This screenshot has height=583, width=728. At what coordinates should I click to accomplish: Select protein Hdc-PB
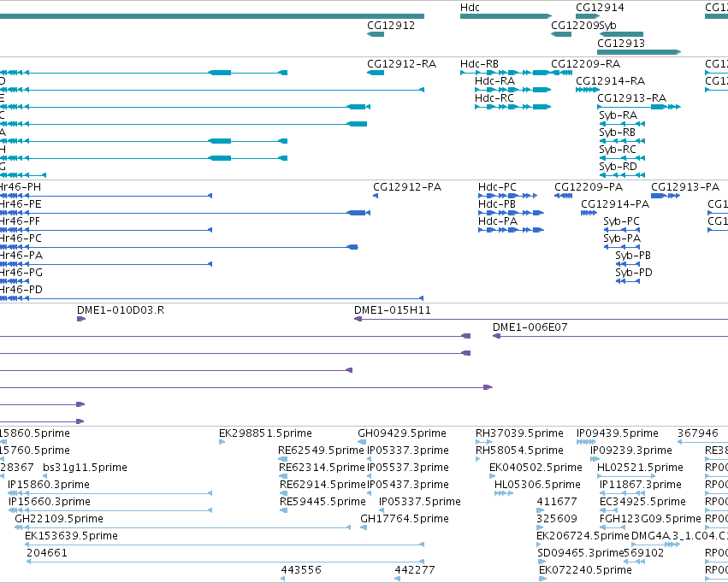click(497, 204)
